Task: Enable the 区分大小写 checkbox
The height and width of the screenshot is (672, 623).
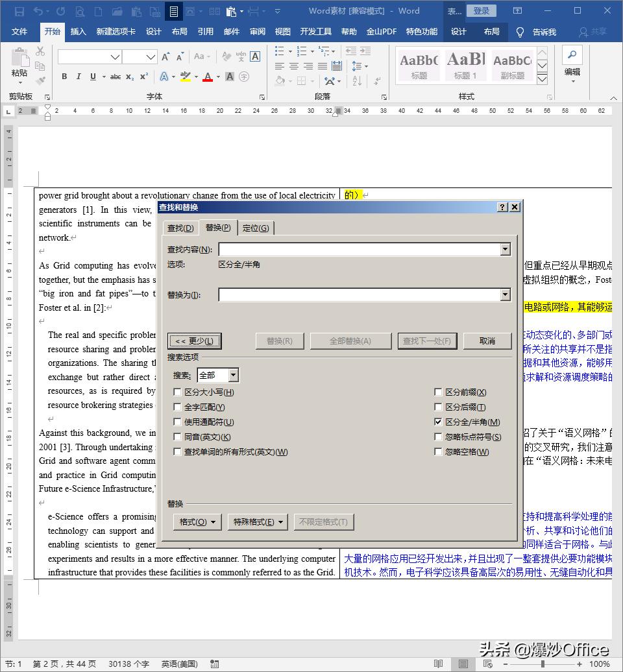Action: pyautogui.click(x=177, y=392)
